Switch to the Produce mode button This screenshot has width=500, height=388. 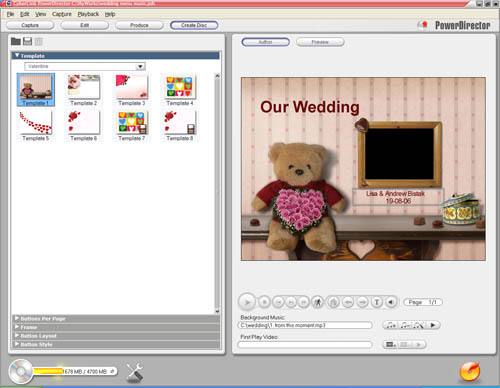point(139,25)
